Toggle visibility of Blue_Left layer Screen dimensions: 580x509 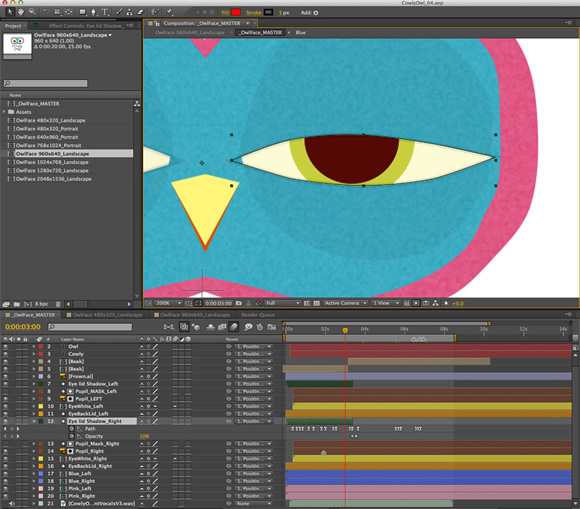point(6,473)
